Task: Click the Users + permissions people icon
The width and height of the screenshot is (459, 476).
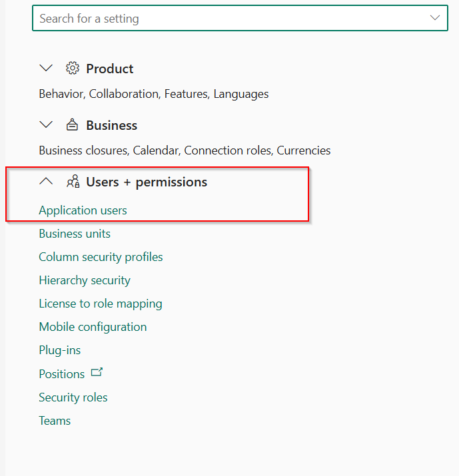Action: pyautogui.click(x=73, y=182)
